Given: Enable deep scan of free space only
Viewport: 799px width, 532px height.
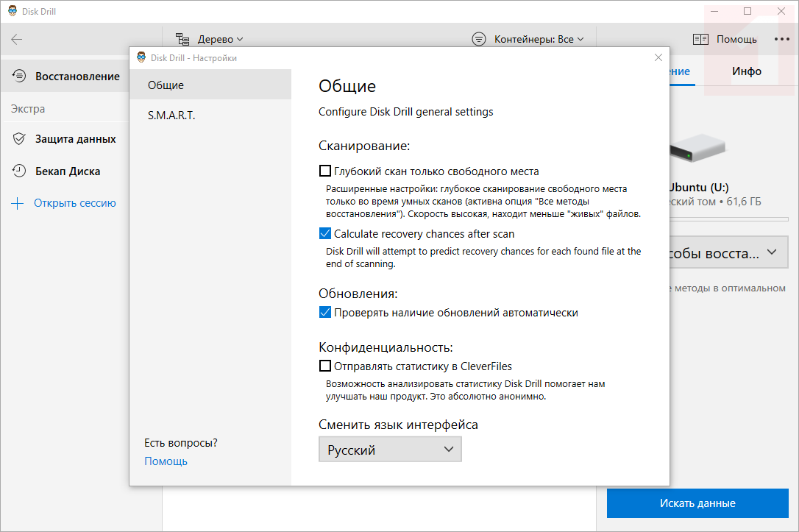Looking at the screenshot, I should (x=325, y=171).
